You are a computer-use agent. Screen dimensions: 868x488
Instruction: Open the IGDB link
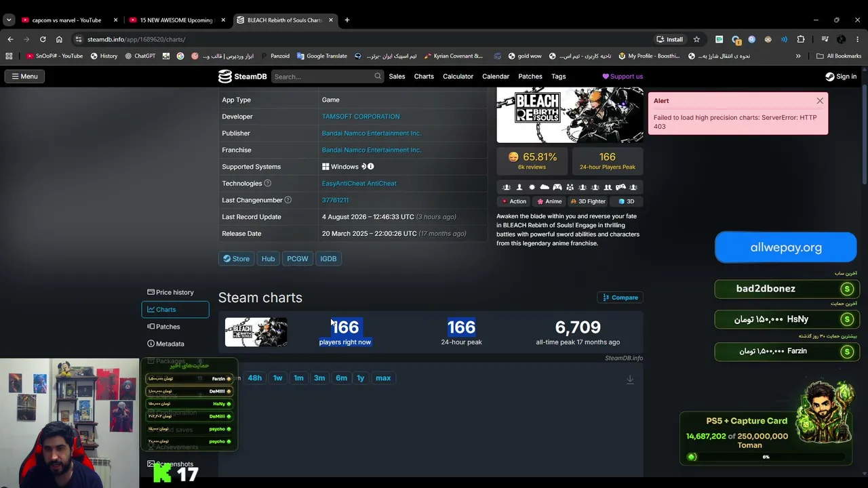[x=328, y=259]
